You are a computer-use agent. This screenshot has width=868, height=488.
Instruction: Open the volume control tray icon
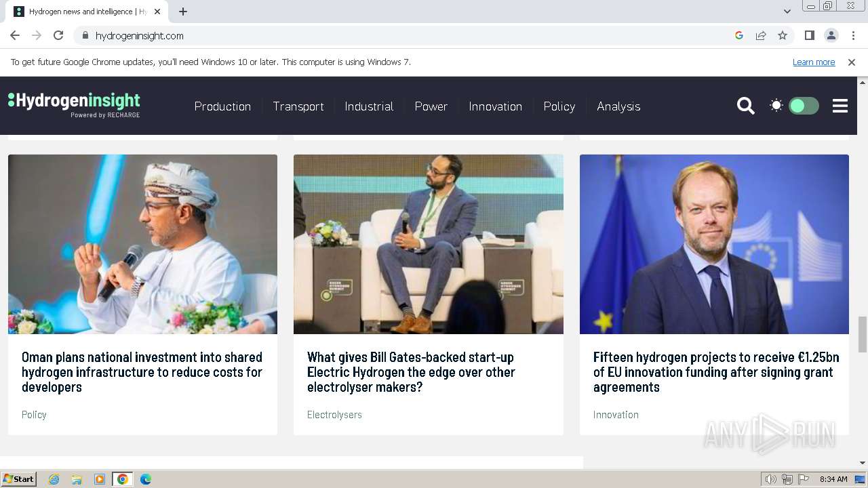tap(771, 479)
